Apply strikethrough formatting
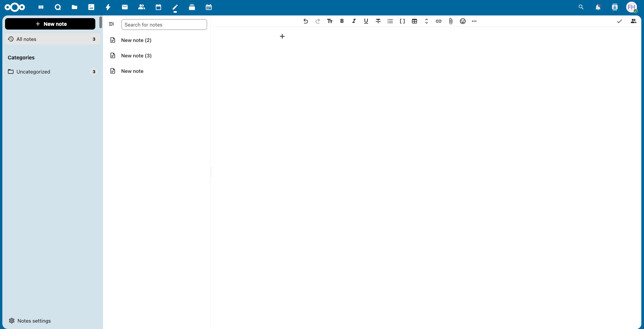The width and height of the screenshot is (644, 329). pyautogui.click(x=378, y=21)
